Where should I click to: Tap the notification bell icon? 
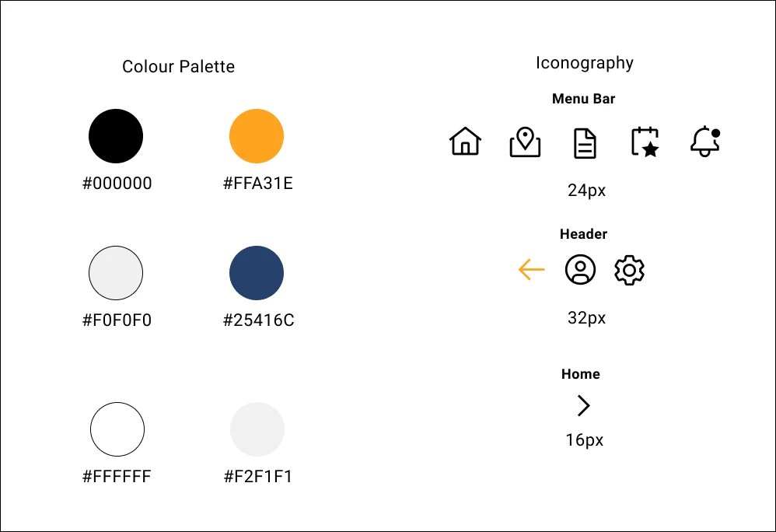click(x=705, y=142)
